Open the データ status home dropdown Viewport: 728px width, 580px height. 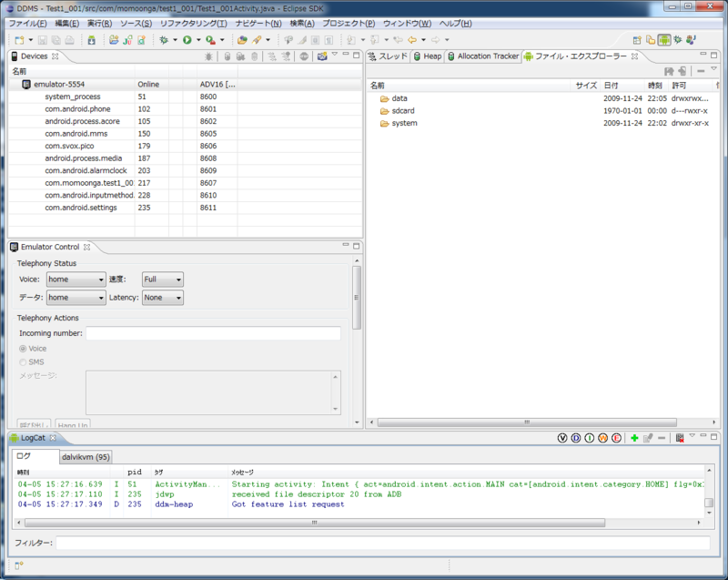[x=76, y=298]
